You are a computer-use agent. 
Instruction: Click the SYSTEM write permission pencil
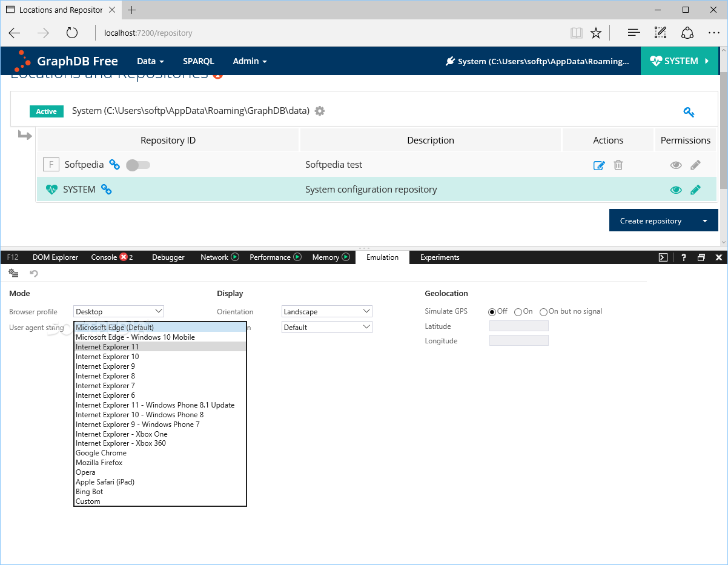[x=695, y=190]
